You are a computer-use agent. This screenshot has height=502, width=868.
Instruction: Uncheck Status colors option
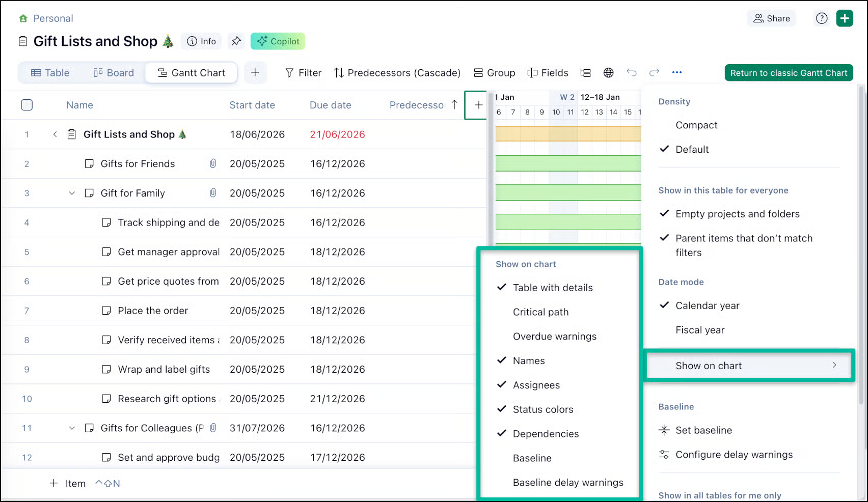click(x=543, y=409)
